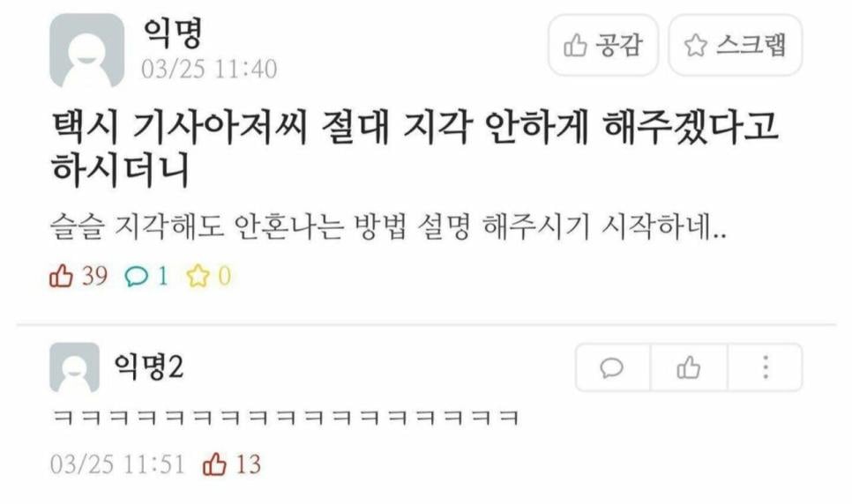
Task: Open the three-dot menu on 익명2's comment
Action: pyautogui.click(x=765, y=367)
